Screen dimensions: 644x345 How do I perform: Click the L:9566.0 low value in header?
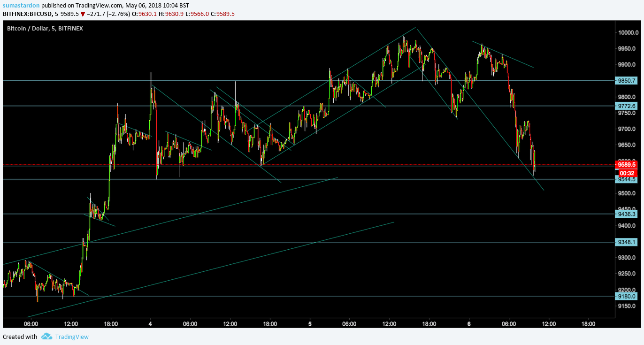pyautogui.click(x=197, y=14)
